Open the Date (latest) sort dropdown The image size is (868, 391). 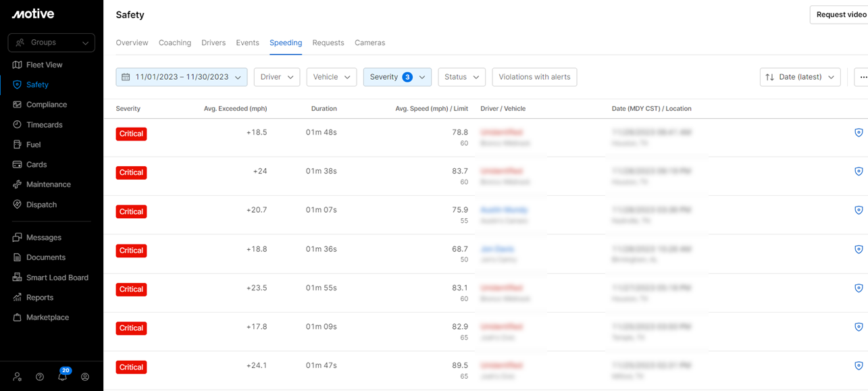[800, 77]
